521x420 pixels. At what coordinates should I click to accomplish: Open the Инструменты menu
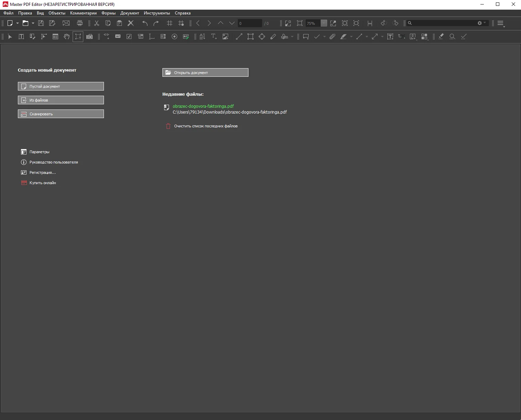pyautogui.click(x=157, y=13)
